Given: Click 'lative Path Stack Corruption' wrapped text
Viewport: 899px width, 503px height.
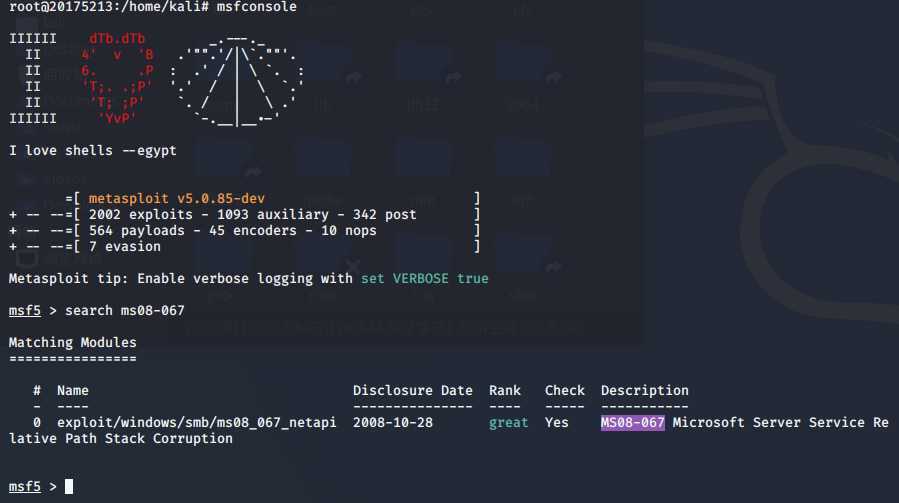Looking at the screenshot, I should (120, 439).
